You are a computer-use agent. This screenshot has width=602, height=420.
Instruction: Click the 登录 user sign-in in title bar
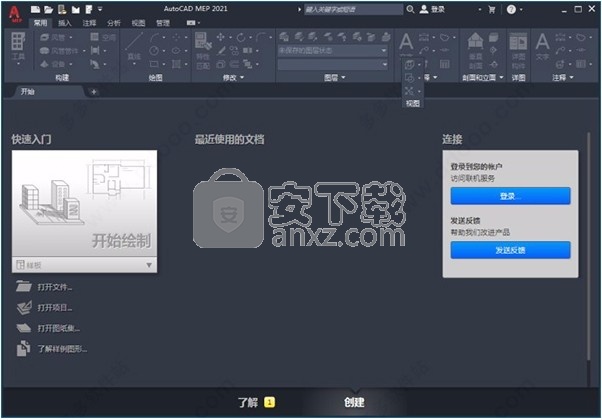[x=432, y=9]
